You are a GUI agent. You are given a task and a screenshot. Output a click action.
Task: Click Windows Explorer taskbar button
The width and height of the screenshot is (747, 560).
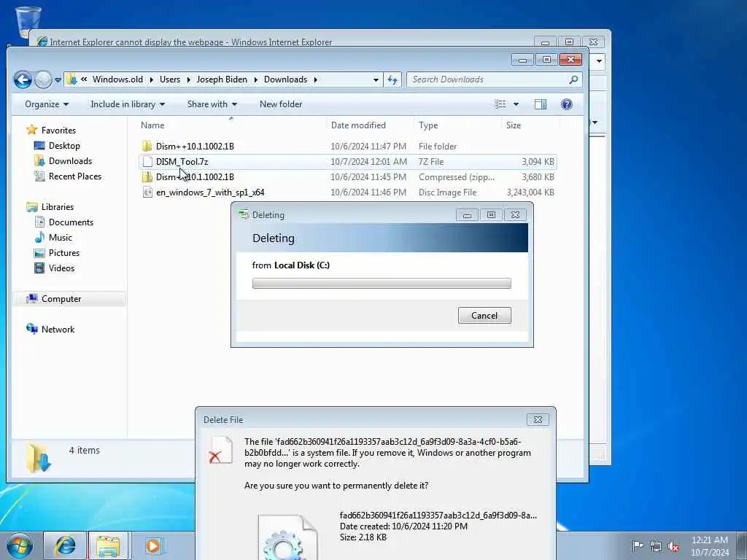pos(108,545)
